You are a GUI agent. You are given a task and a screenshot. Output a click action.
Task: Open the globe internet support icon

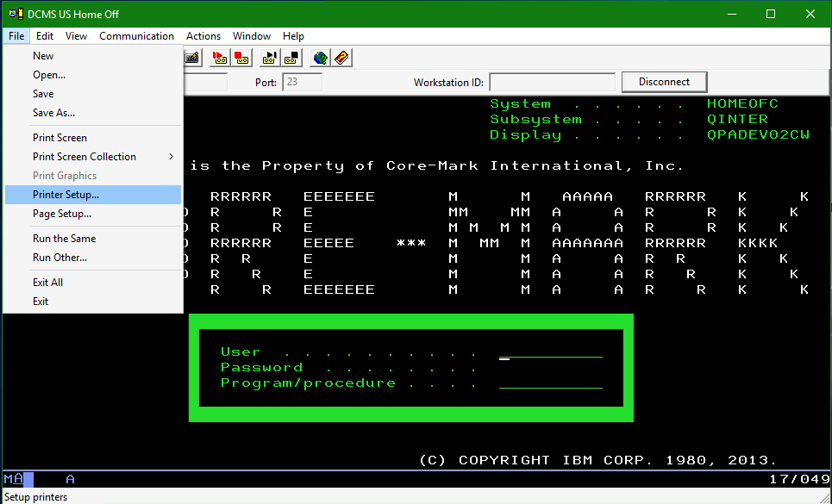(x=320, y=58)
